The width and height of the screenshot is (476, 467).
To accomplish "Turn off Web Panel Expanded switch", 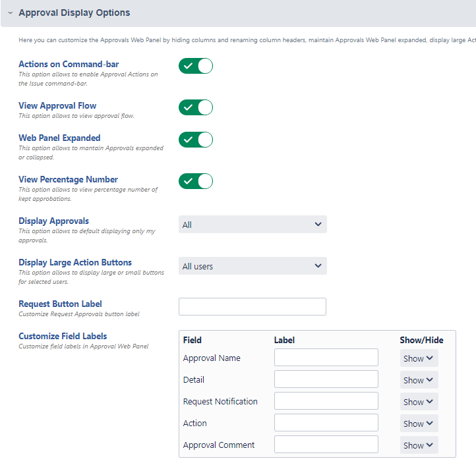I will pos(196,140).
